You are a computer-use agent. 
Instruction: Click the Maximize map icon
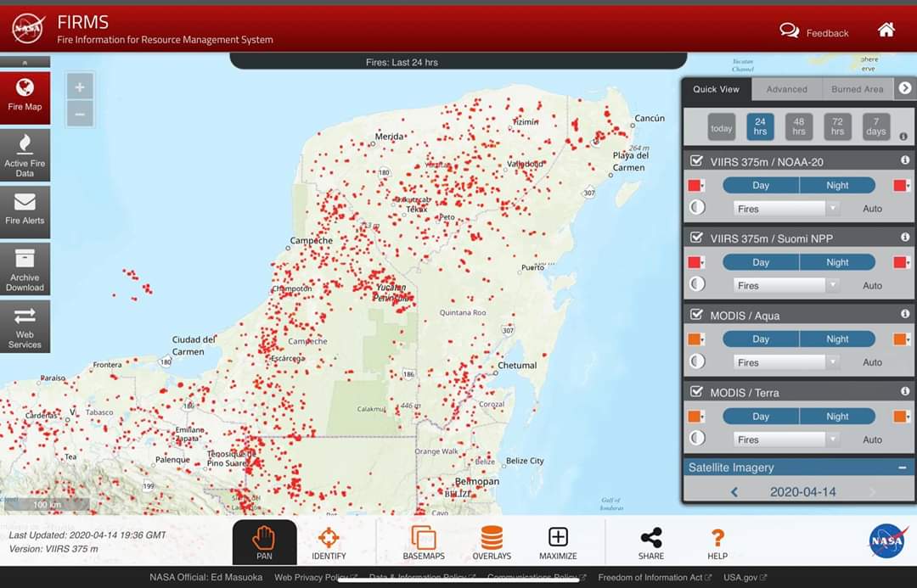[x=558, y=542]
